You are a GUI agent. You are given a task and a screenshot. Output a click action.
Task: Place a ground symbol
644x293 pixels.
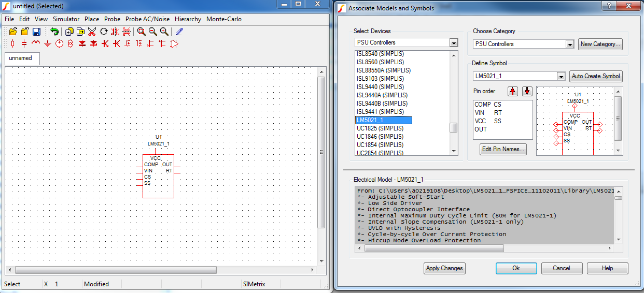point(48,43)
